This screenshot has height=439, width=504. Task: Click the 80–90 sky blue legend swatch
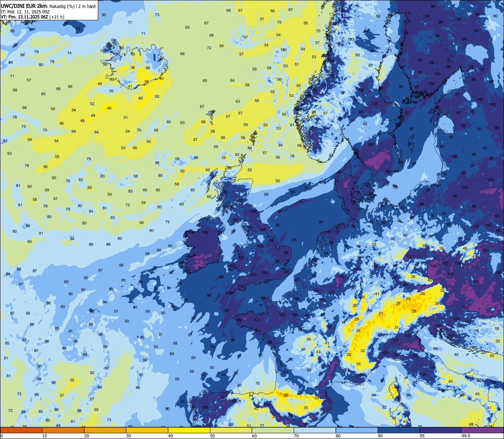(x=357, y=430)
